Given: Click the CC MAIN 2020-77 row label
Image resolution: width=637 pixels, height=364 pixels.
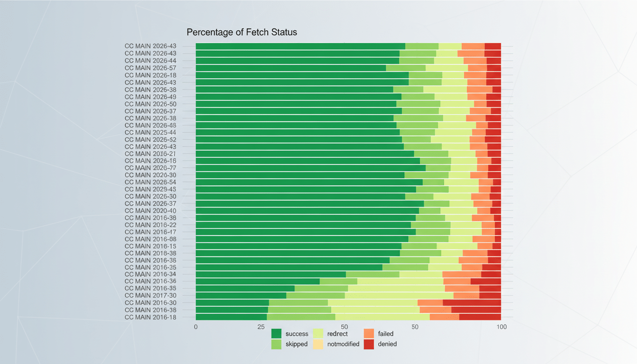Looking at the screenshot, I should [x=150, y=168].
